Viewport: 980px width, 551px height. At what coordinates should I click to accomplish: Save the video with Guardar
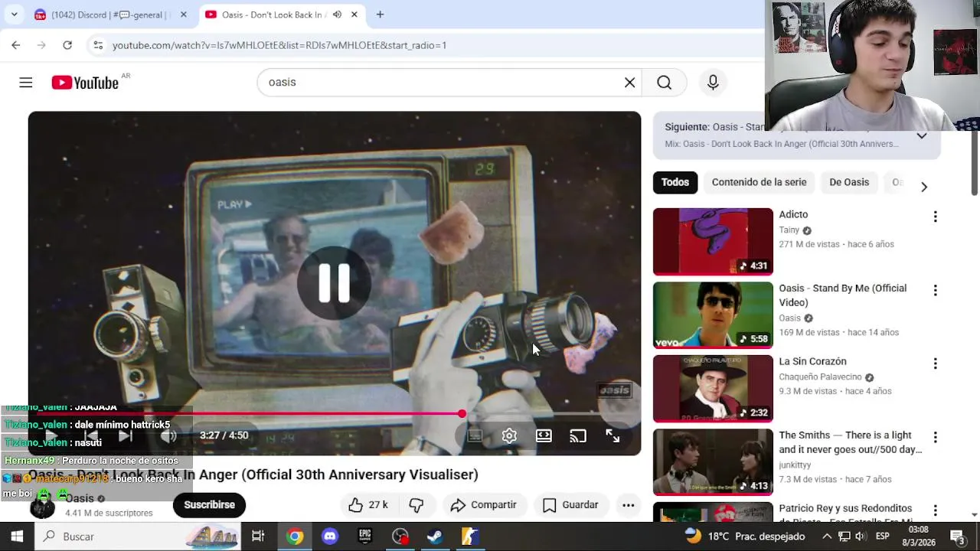tap(571, 505)
